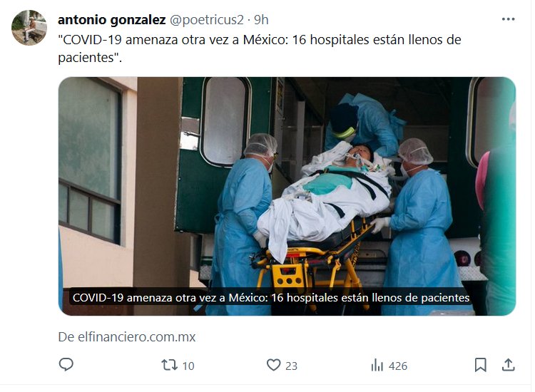Open the @poetricus2 handle link
The image size is (535, 392).
pos(207,20)
